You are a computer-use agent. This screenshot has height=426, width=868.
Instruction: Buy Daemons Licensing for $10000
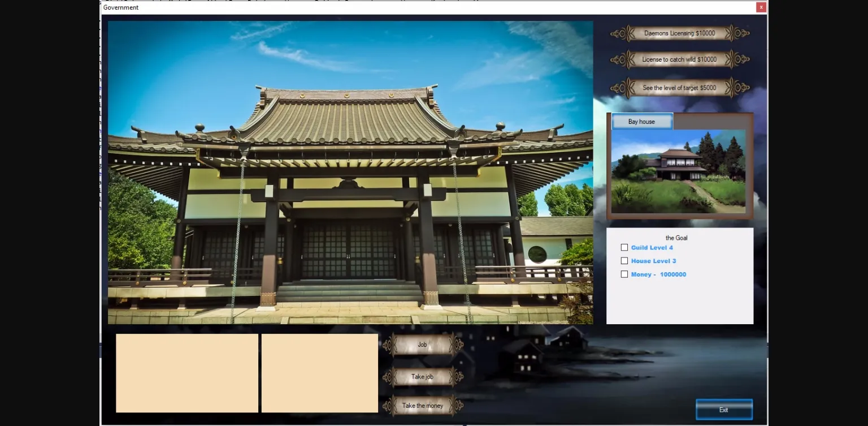click(679, 33)
